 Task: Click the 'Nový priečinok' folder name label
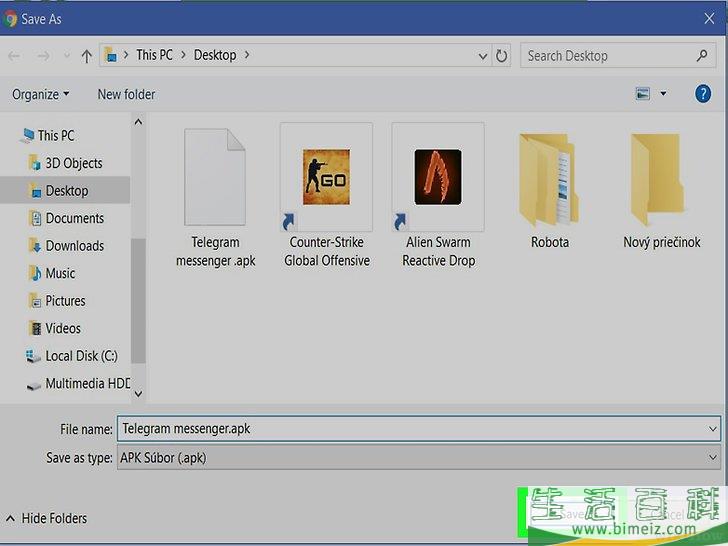click(662, 242)
